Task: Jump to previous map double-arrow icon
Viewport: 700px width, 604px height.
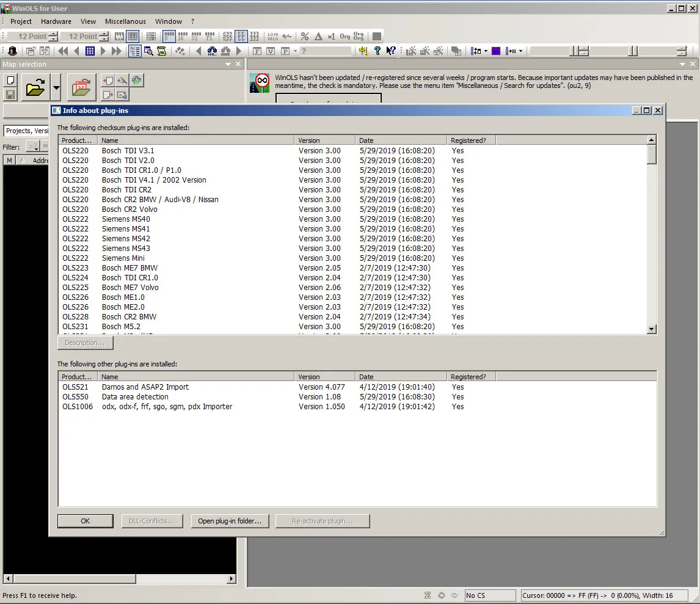Action: pos(64,51)
